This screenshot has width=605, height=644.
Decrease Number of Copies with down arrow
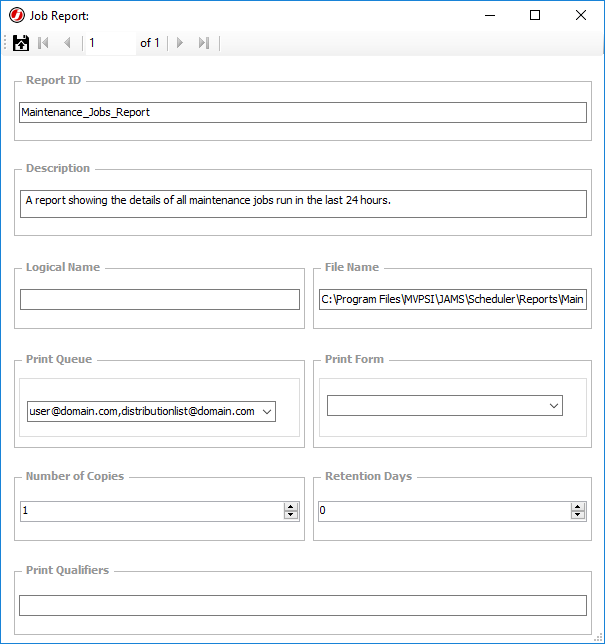(291, 515)
